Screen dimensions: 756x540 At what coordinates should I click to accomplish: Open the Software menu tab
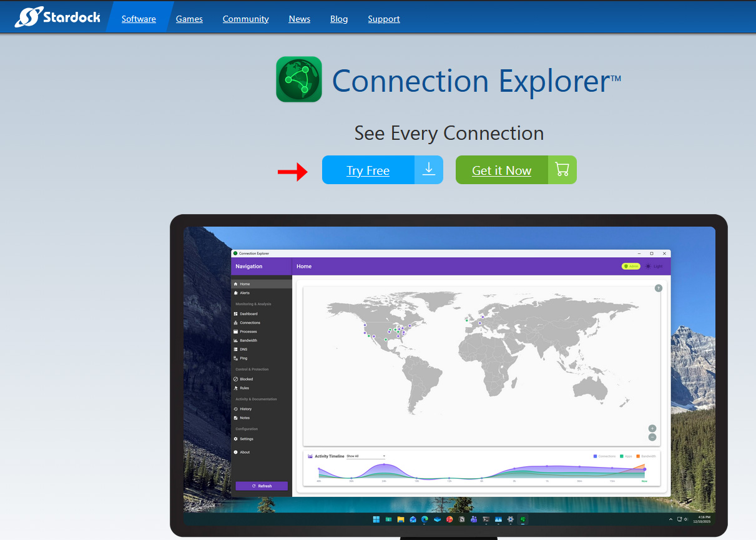pyautogui.click(x=139, y=19)
